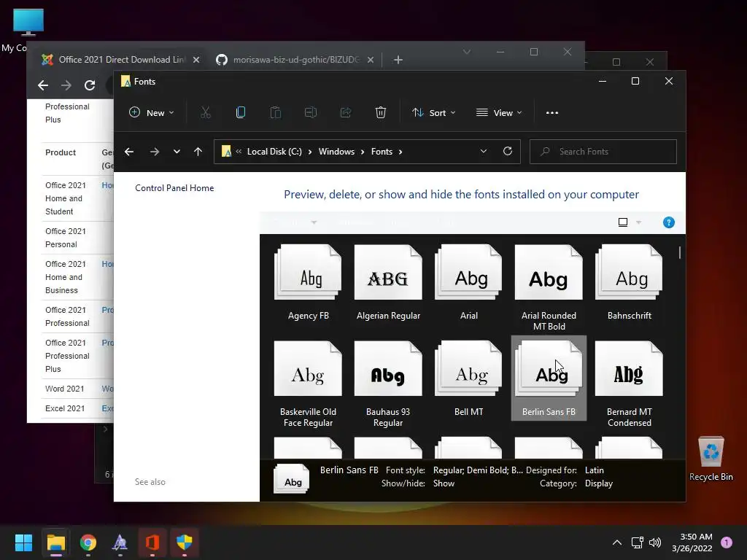Open Control Panel Home link
This screenshot has width=747, height=560.
point(174,188)
